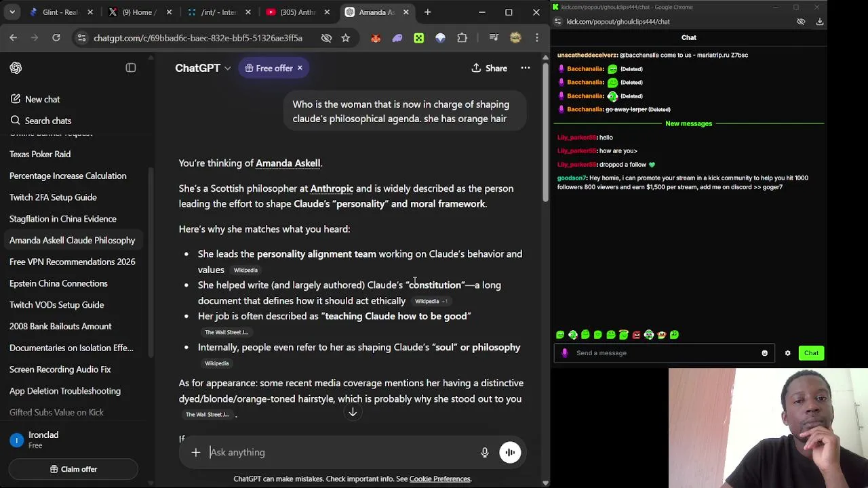868x488 pixels.
Task: Open the Stagflation in China Evidence chat
Action: click(x=63, y=219)
